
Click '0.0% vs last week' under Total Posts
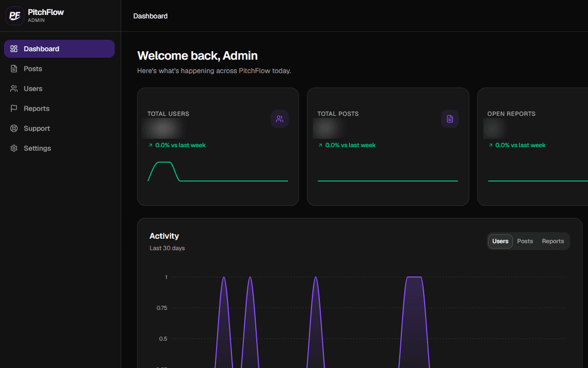click(350, 145)
